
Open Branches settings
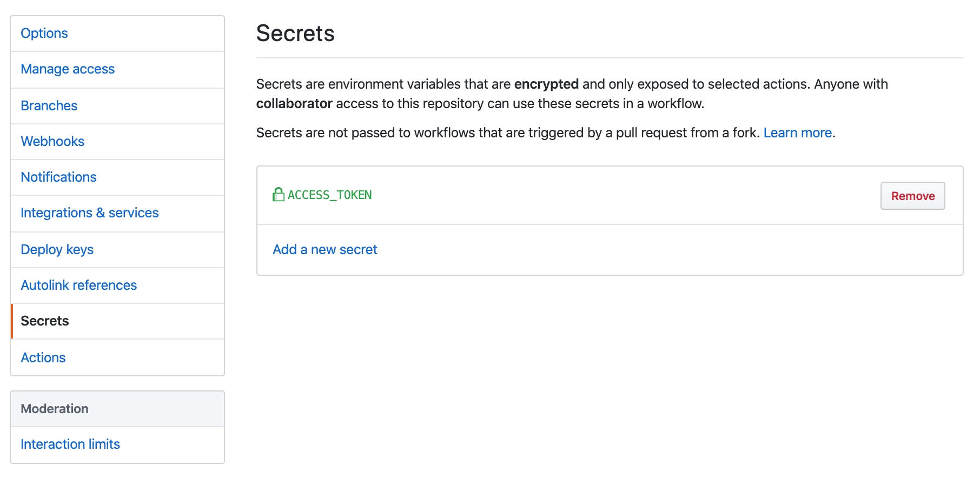tap(117, 106)
